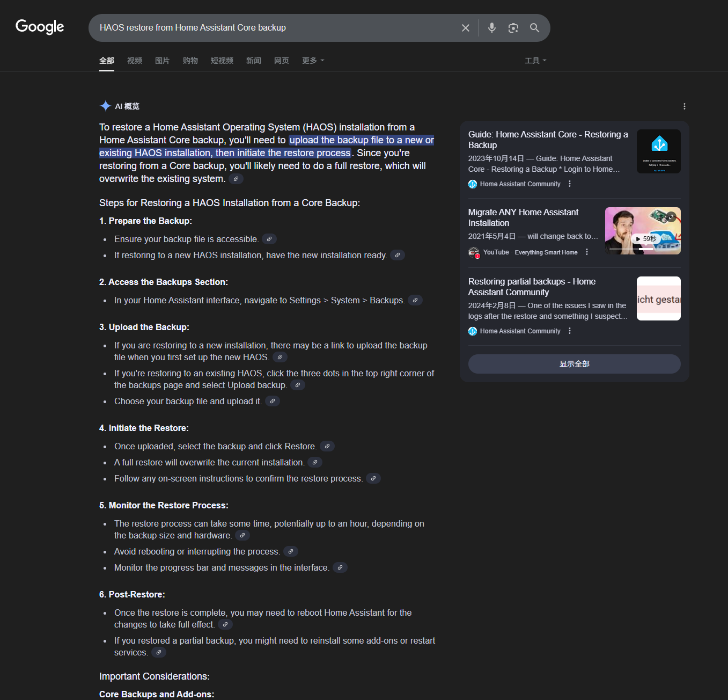
Task: Submit search with the magnifying glass icon
Action: click(x=535, y=28)
